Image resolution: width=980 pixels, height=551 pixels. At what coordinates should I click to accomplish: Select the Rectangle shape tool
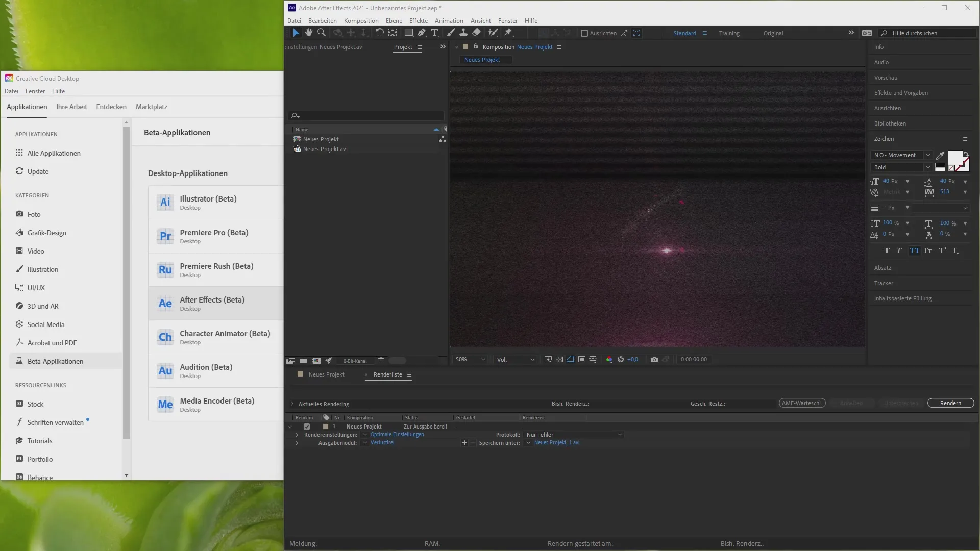coord(409,33)
